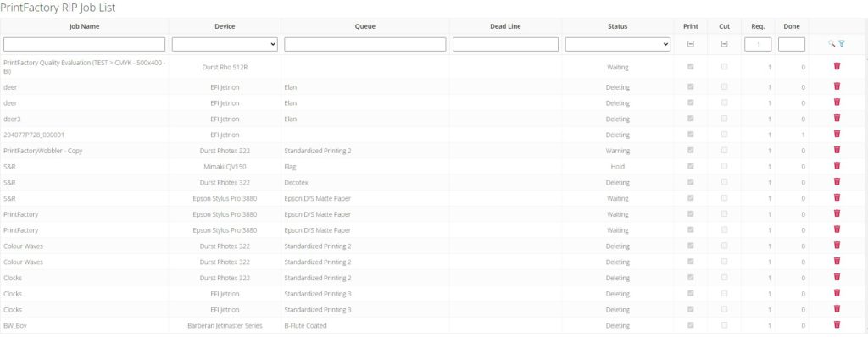Toggle Cut checkbox for deer3 job
The height and width of the screenshot is (337, 868).
click(724, 119)
